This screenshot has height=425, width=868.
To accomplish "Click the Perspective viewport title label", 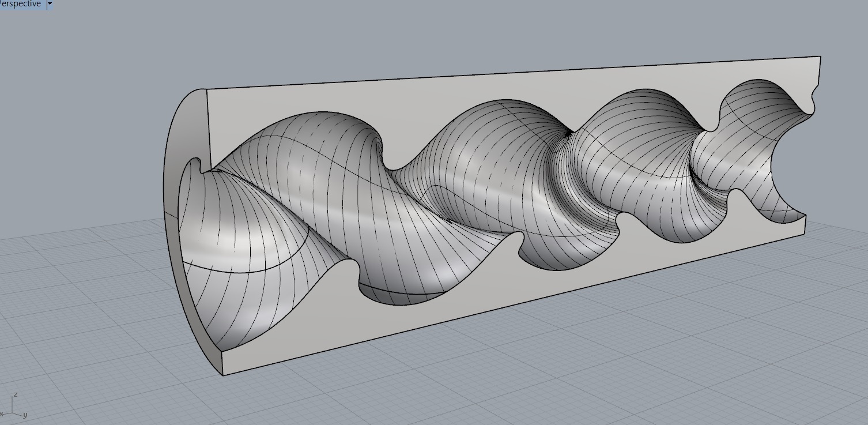I will [21, 4].
